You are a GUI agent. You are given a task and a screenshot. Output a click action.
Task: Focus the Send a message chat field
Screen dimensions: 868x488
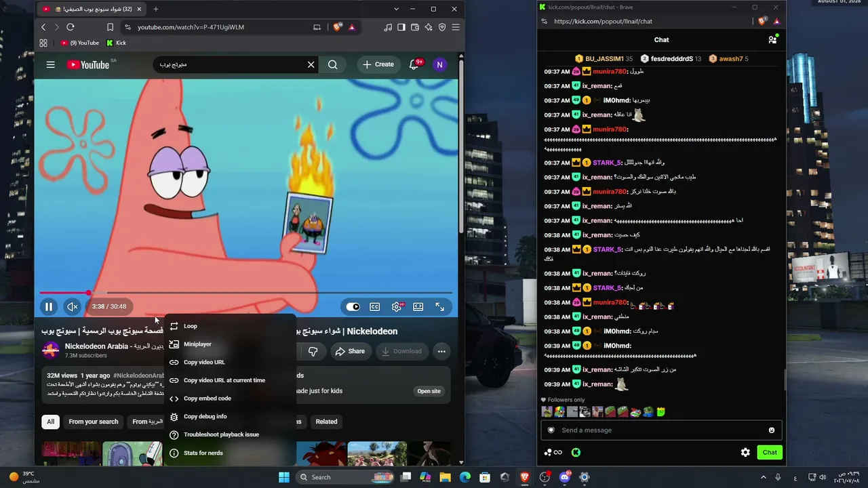click(661, 430)
